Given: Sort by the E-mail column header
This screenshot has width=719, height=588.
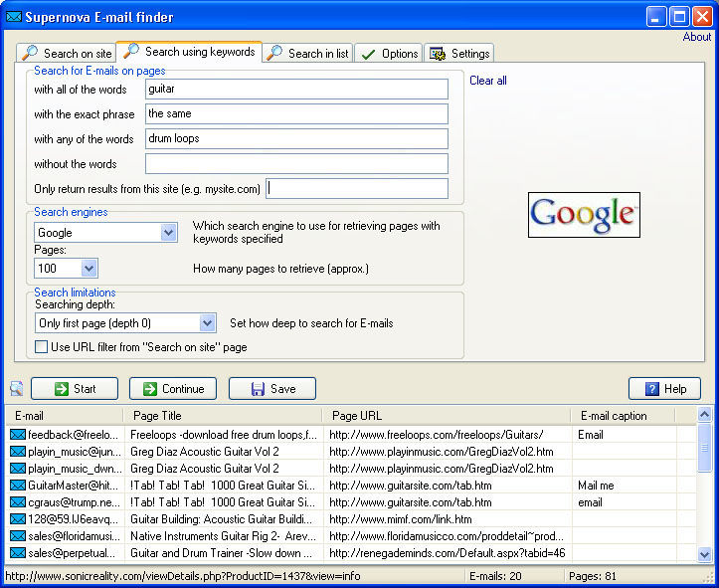Looking at the screenshot, I should [65, 416].
